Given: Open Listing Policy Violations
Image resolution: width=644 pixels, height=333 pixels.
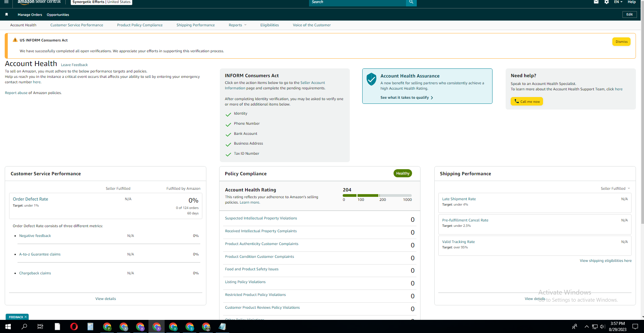Looking at the screenshot, I should (x=245, y=282).
